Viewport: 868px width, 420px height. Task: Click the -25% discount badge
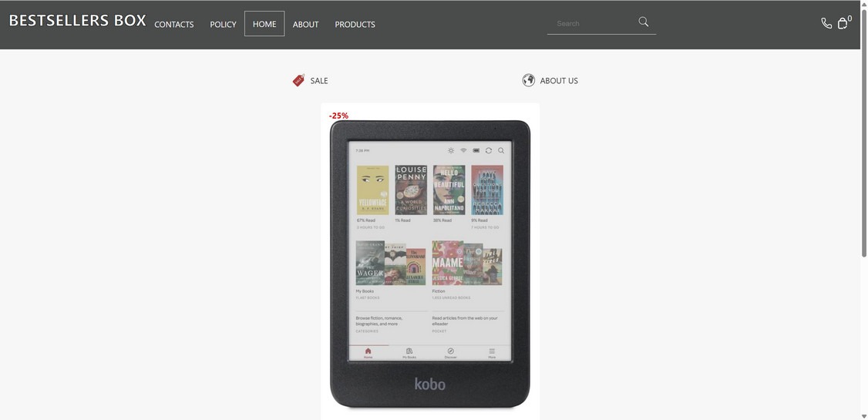(338, 116)
